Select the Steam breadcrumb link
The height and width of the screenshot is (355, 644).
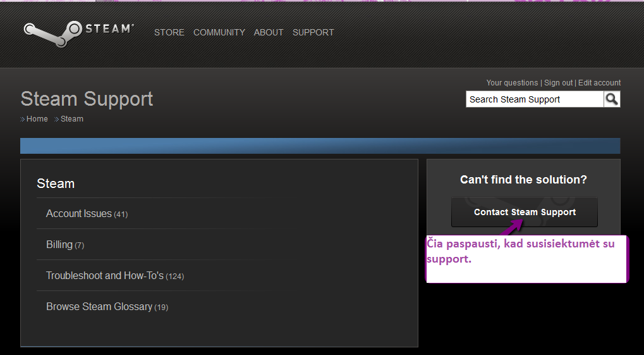coord(72,119)
